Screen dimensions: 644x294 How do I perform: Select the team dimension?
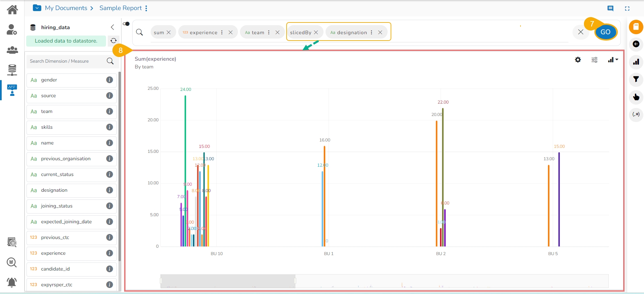click(71, 112)
